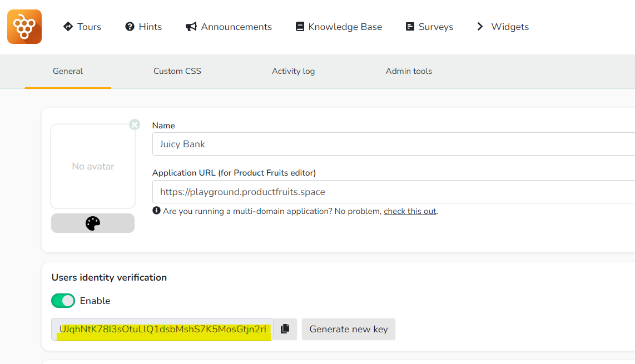Image resolution: width=635 pixels, height=364 pixels.
Task: Click the Product Fruits grape logo
Action: [x=24, y=27]
